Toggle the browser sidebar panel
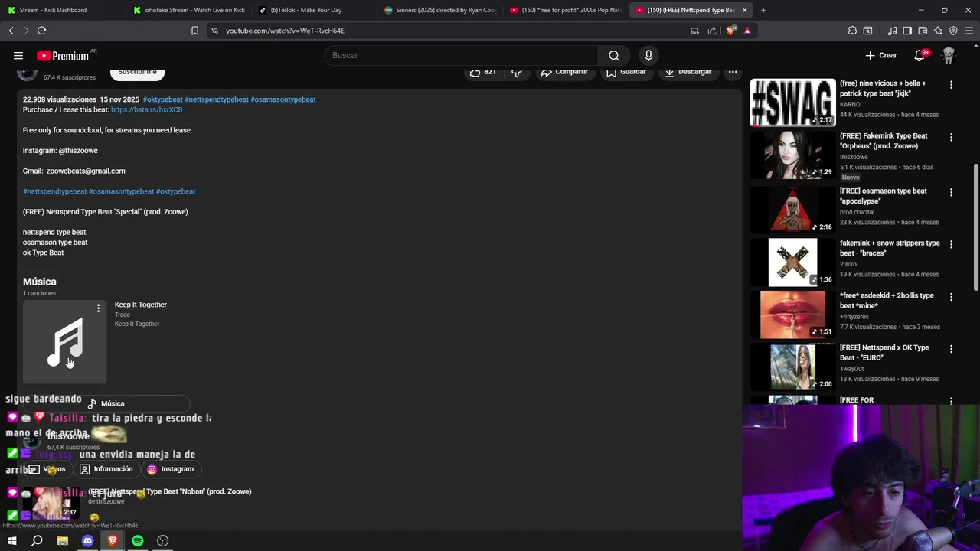This screenshot has width=980, height=551. click(x=907, y=31)
